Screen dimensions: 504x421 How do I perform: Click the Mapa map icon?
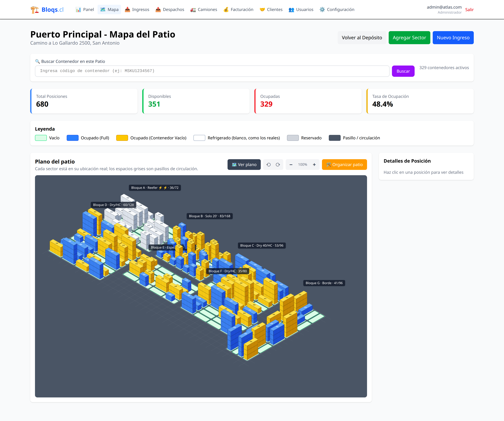(x=103, y=10)
